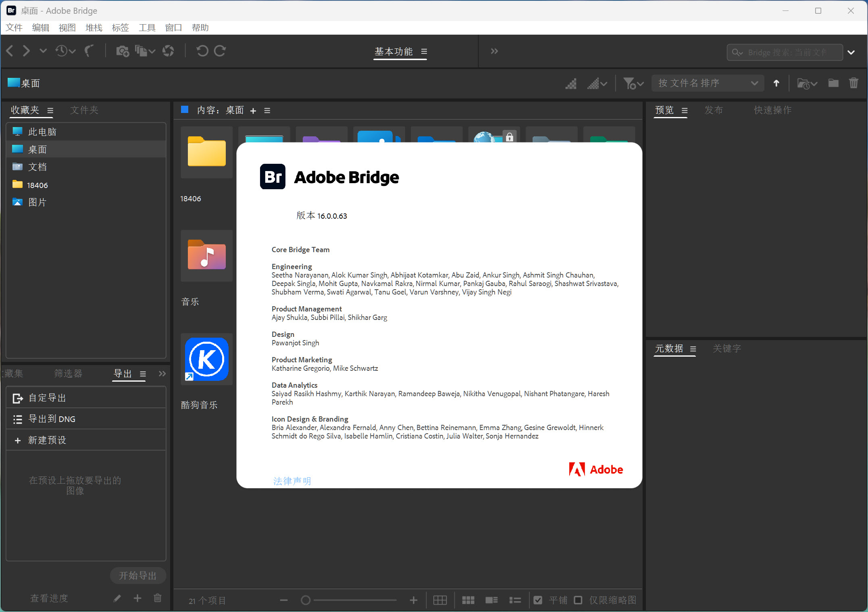
Task: Enable the 仅限缩略图 checkbox
Action: pos(578,600)
